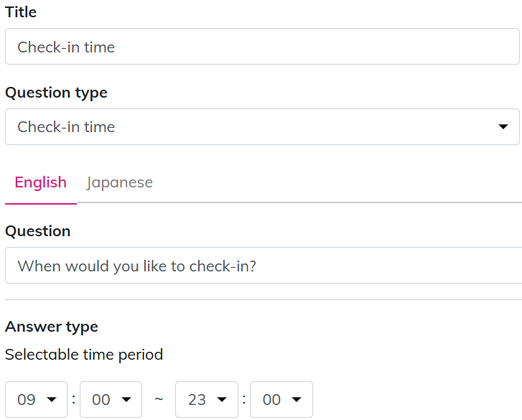Click the Title input field

[x=261, y=47]
